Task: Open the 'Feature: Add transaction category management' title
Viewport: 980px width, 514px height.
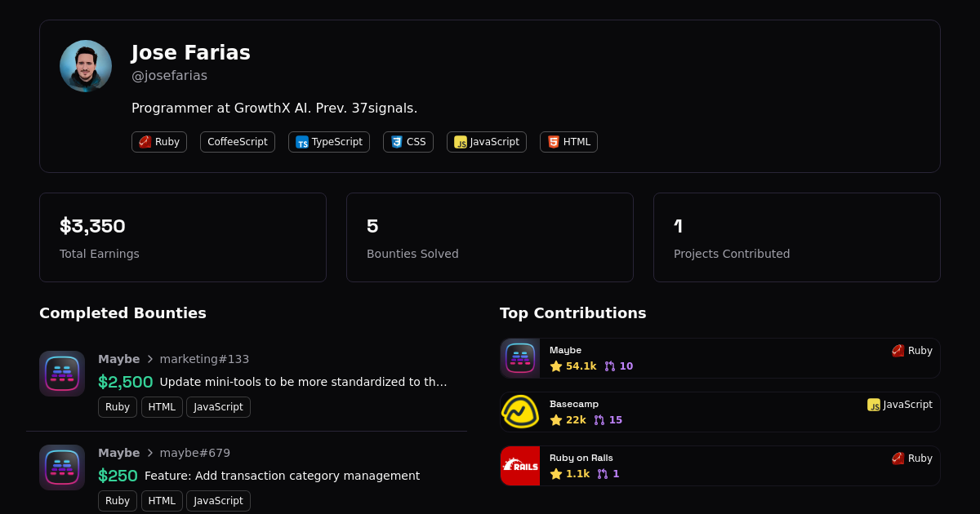Action: [282, 476]
